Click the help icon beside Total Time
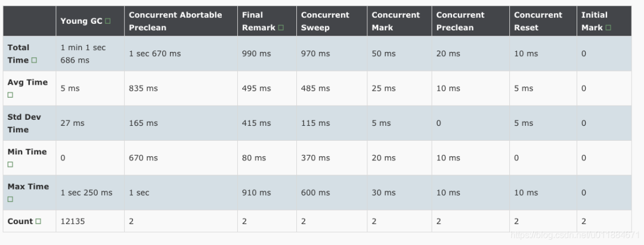 (x=34, y=60)
